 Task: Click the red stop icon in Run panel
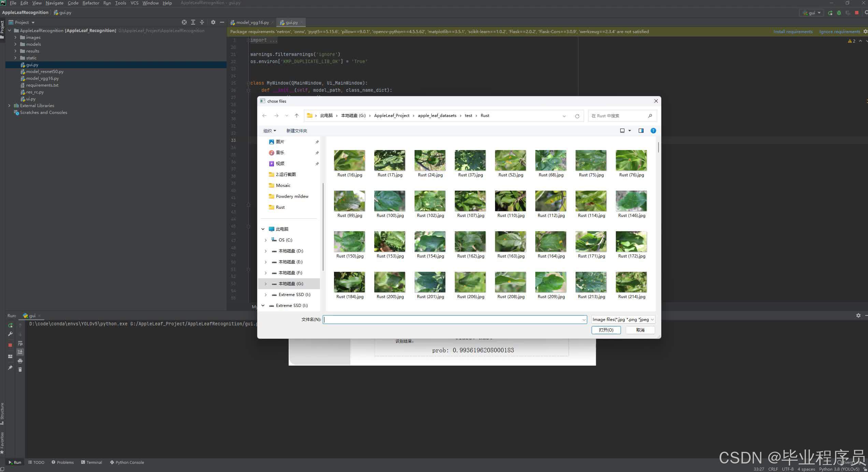point(10,345)
